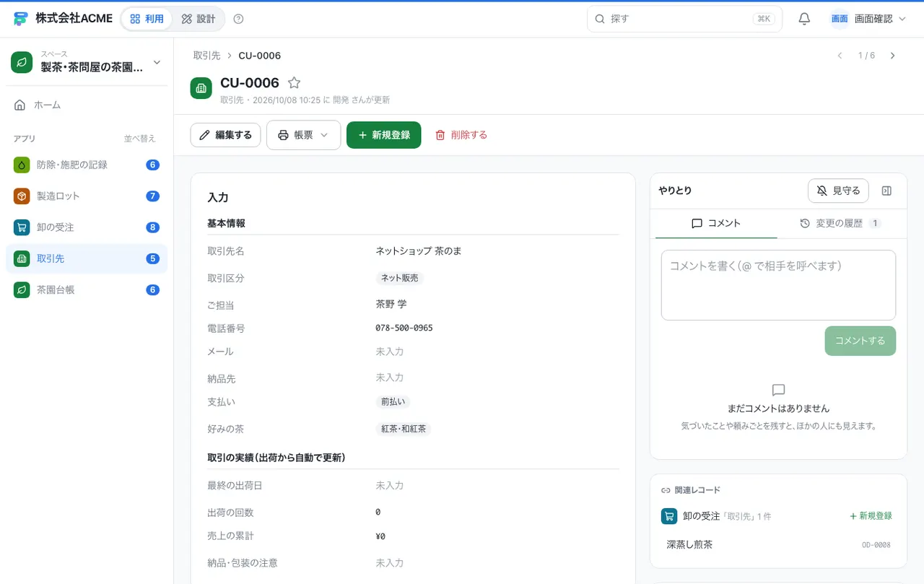Click 新規登録 link in 関連レコード

pos(871,516)
